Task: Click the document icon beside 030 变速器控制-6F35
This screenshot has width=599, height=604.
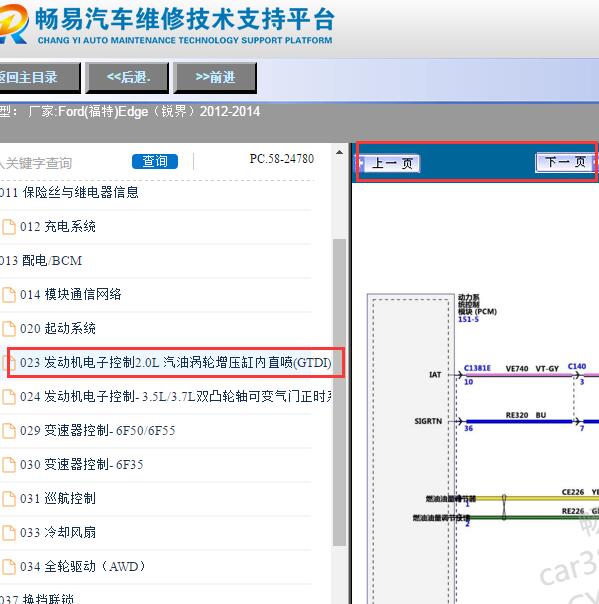Action: 9,465
